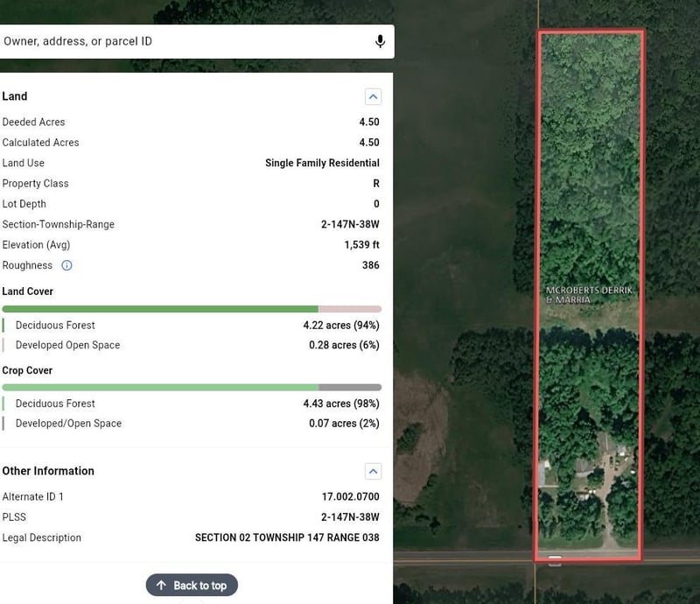Click the Property Class value R
700x604 pixels.
coord(376,184)
